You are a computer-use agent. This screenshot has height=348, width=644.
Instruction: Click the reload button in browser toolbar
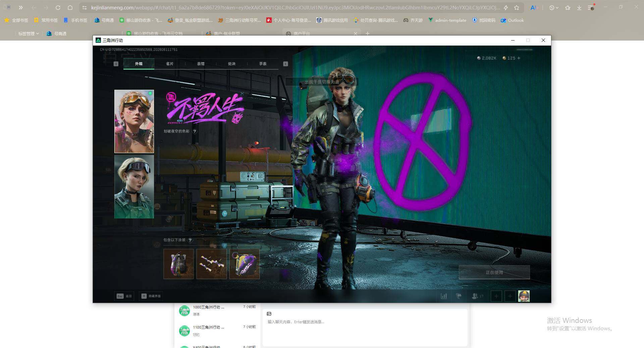click(x=58, y=7)
